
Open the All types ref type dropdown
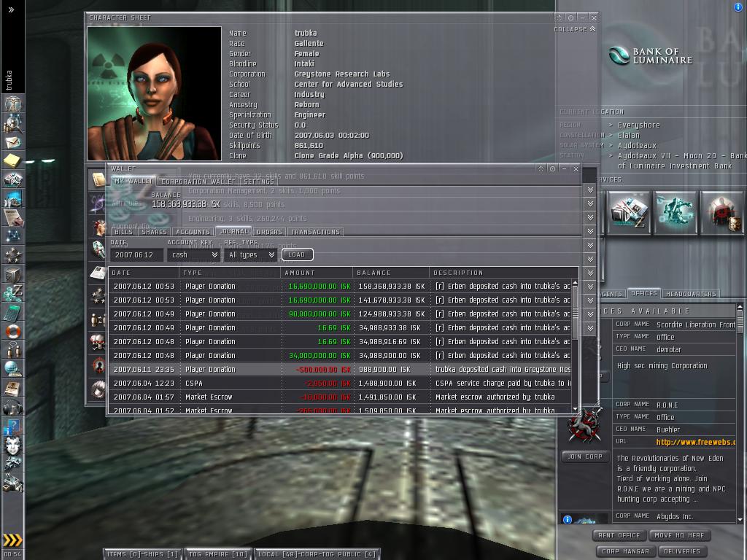pyautogui.click(x=251, y=254)
